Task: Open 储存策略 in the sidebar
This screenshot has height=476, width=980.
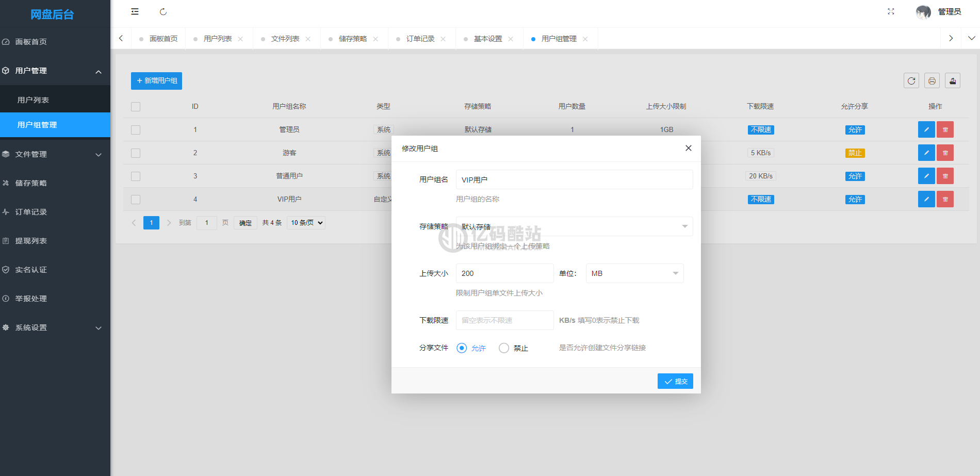Action: pyautogui.click(x=55, y=183)
